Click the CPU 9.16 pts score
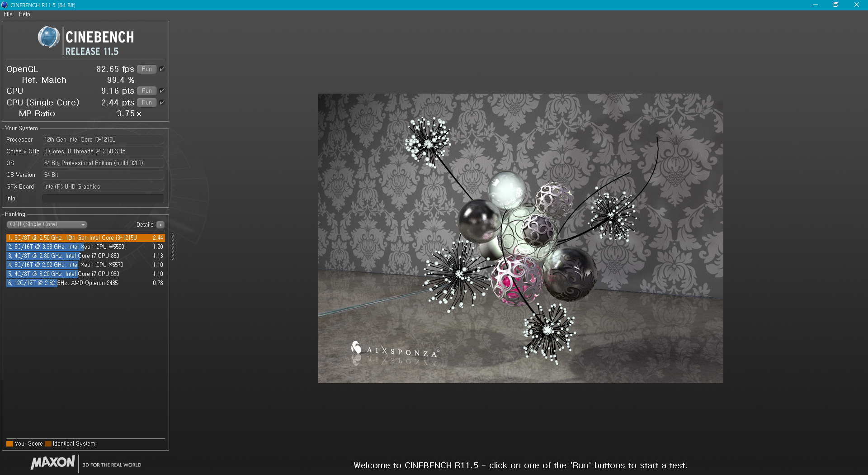The width and height of the screenshot is (868, 475). coord(118,91)
